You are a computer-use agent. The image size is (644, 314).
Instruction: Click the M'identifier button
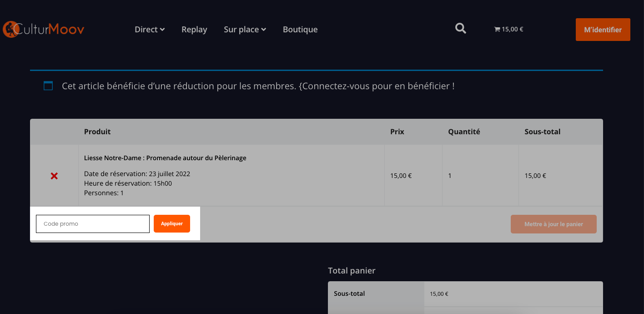click(603, 30)
